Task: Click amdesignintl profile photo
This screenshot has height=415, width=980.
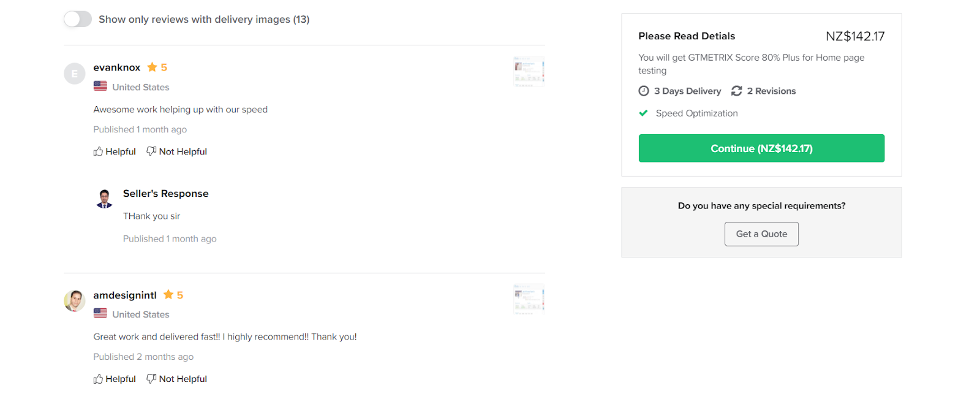Action: point(75,301)
